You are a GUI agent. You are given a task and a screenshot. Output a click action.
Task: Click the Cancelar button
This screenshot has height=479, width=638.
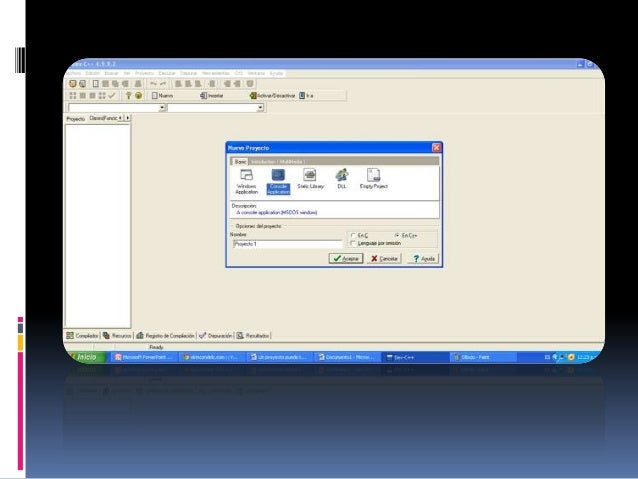coord(384,259)
